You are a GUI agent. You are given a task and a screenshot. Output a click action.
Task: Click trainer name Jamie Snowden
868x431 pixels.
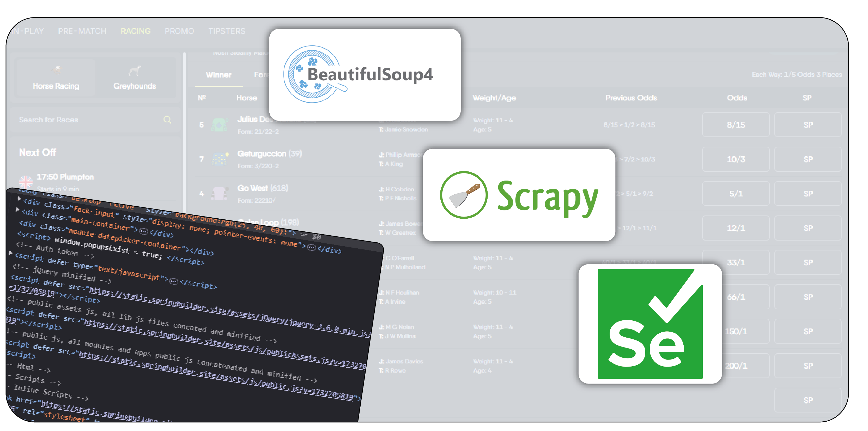(x=406, y=129)
